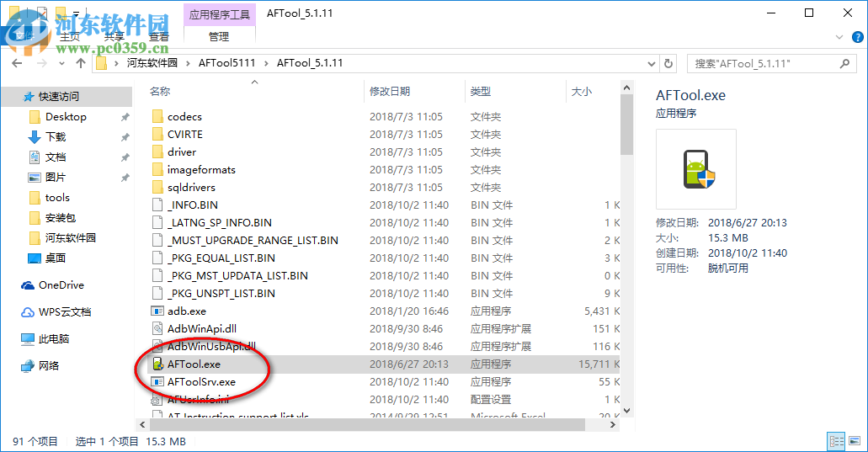
Task: Select _MUST_UPGRADE_RANGE_LIST.BIN file name
Action: pyautogui.click(x=253, y=240)
